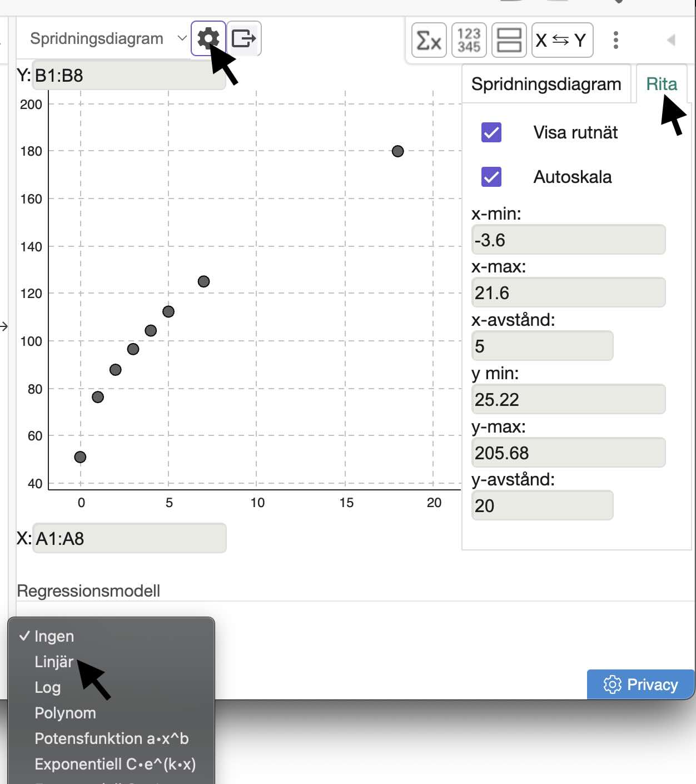Uncheck Visa rutnät
The height and width of the screenshot is (784, 696).
tap(491, 132)
